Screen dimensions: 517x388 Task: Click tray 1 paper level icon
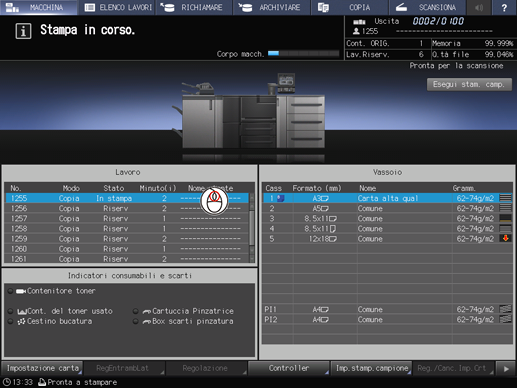click(505, 198)
